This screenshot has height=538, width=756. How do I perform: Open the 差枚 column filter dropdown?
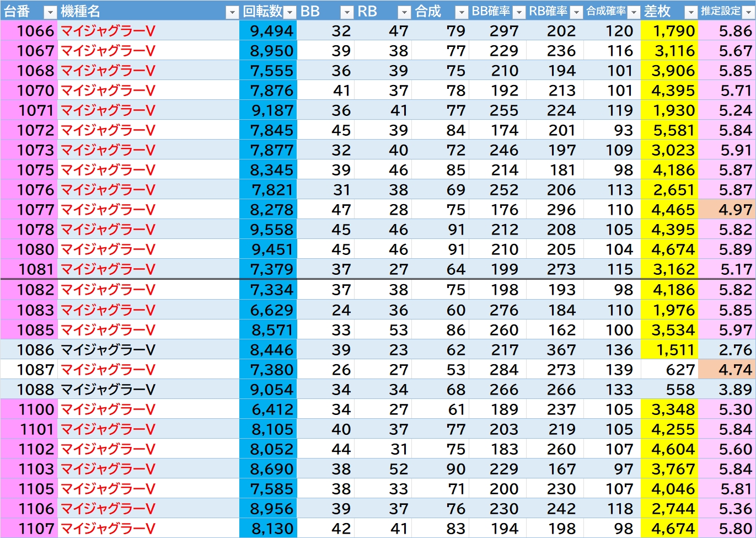pos(691,12)
